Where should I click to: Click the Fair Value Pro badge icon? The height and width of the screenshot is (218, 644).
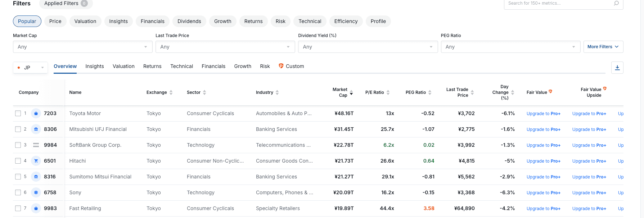click(x=550, y=92)
